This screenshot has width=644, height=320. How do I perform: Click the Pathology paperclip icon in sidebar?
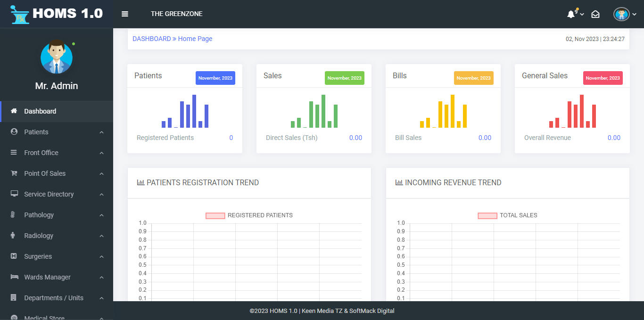point(14,215)
